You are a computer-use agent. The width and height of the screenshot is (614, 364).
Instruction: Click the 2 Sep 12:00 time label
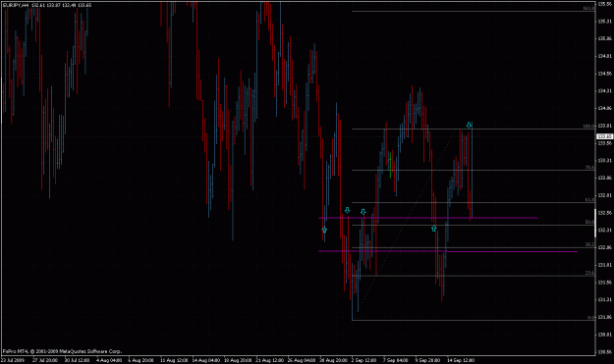click(x=364, y=360)
